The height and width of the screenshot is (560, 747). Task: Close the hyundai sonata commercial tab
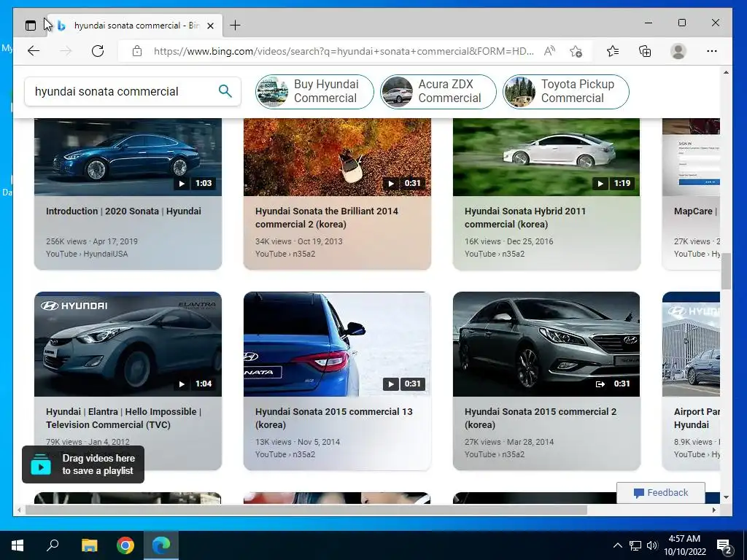pyautogui.click(x=210, y=26)
